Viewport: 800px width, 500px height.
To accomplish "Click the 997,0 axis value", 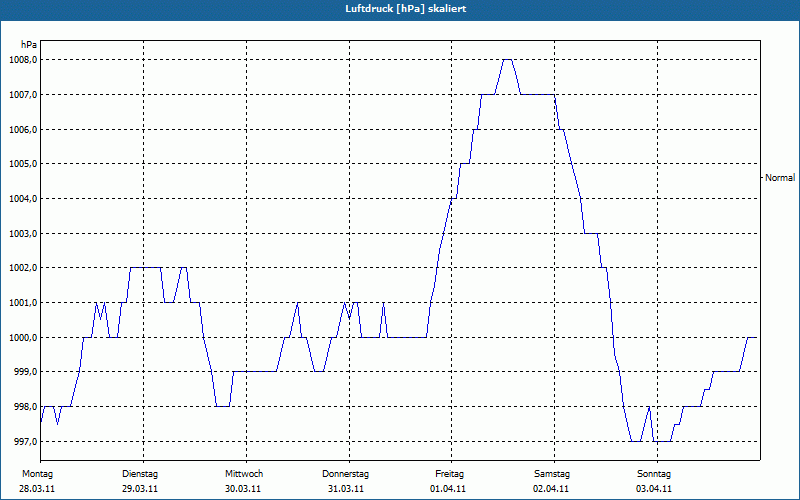I will tap(24, 441).
